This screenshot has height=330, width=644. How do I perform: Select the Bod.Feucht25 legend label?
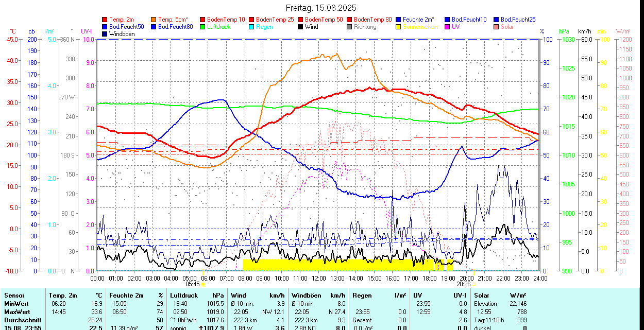click(518, 19)
